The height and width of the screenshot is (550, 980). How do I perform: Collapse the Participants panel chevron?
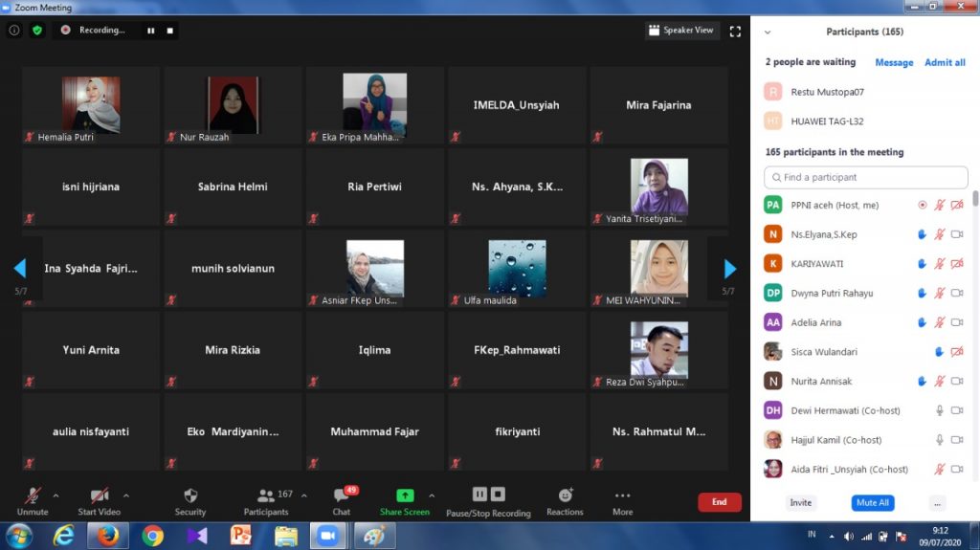[768, 33]
